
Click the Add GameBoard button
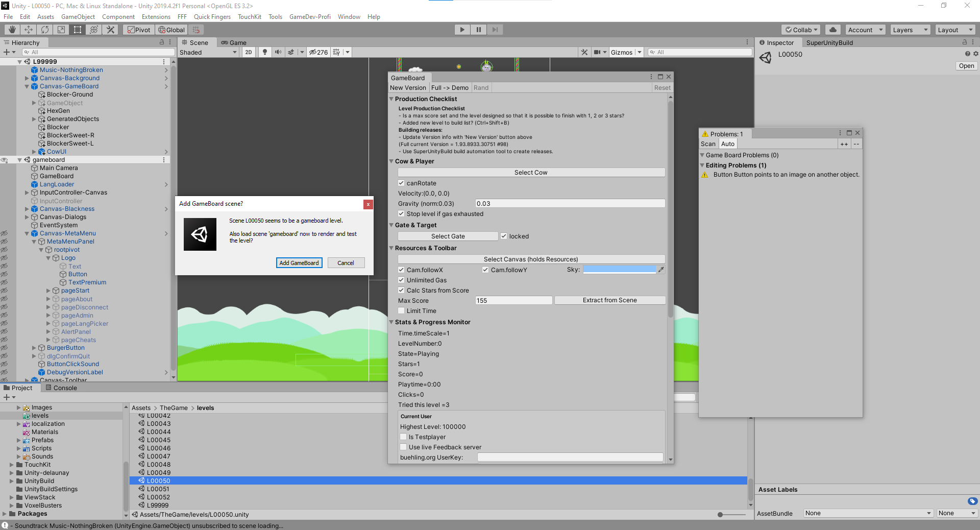pyautogui.click(x=299, y=263)
